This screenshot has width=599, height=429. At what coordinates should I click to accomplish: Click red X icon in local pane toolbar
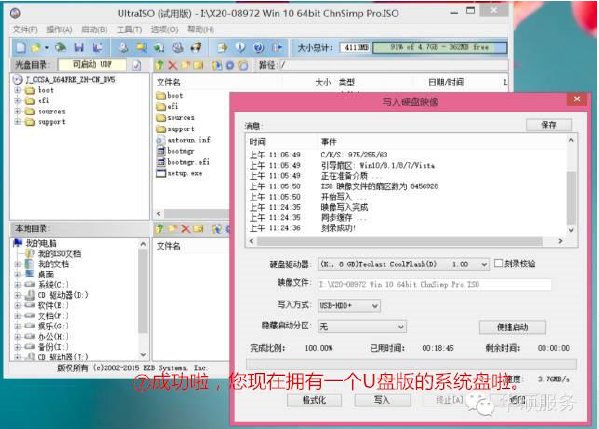tap(186, 229)
